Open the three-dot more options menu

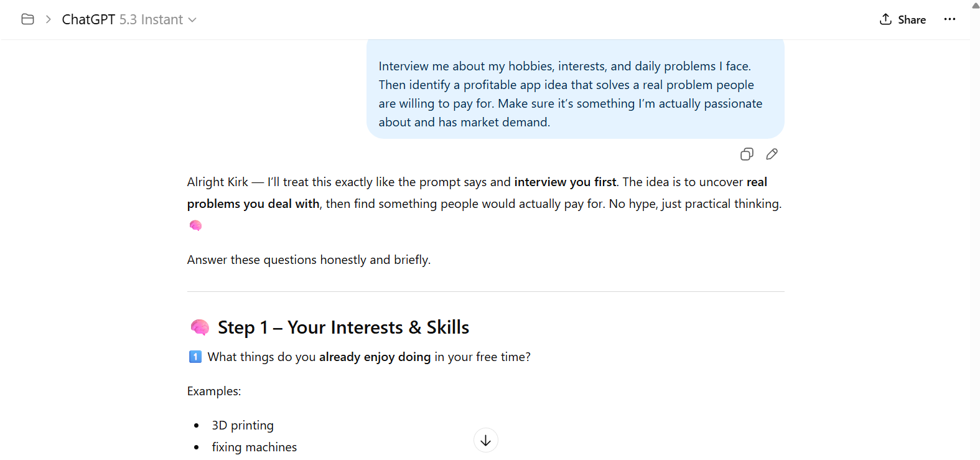tap(949, 19)
